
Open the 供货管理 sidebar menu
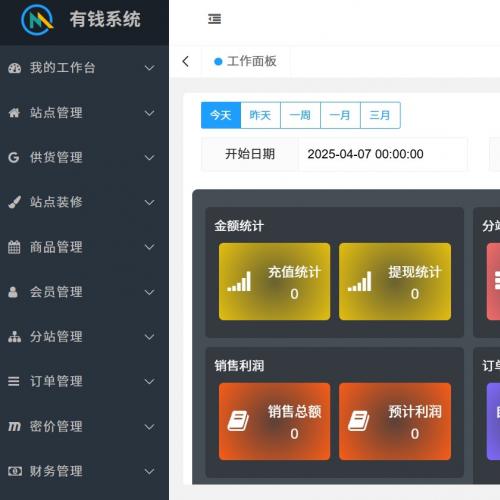point(84,157)
